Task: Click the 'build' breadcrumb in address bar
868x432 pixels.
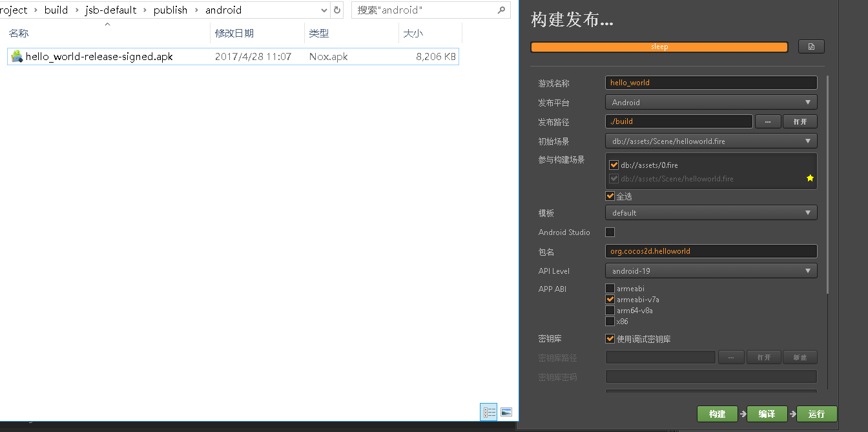Action: coord(56,10)
